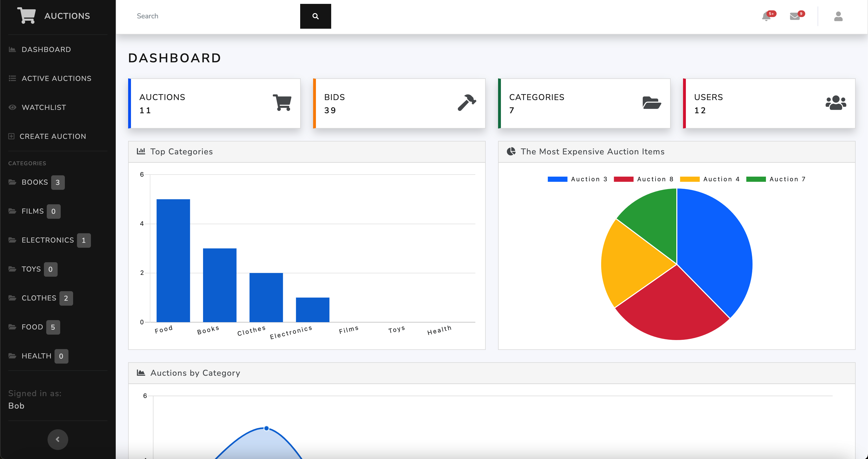Click the Books bar in Top Categories

220,285
